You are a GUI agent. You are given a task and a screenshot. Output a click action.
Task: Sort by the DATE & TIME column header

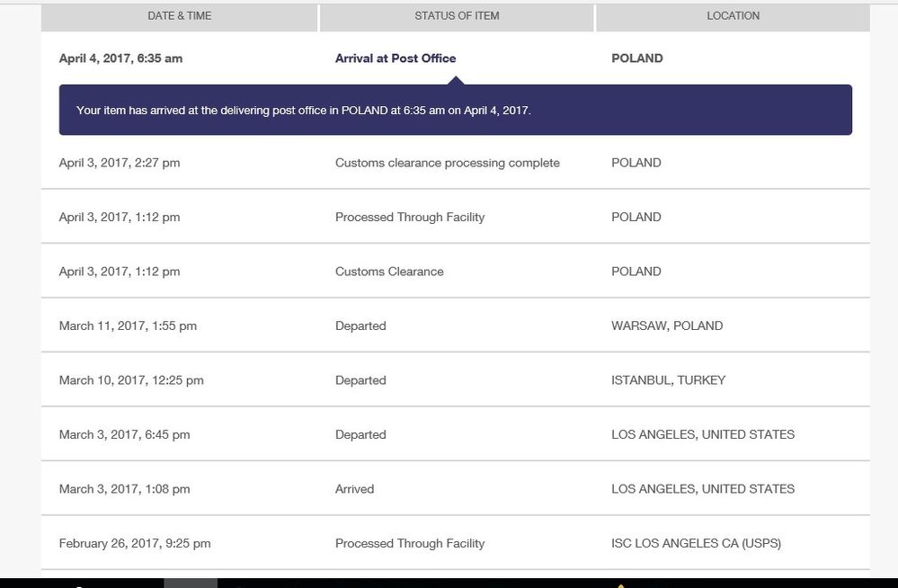[179, 15]
